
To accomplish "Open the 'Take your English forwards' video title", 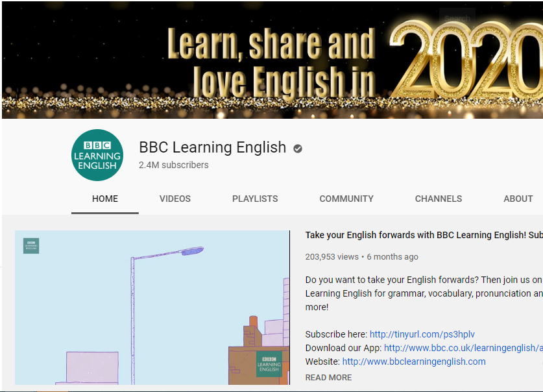I will point(424,235).
